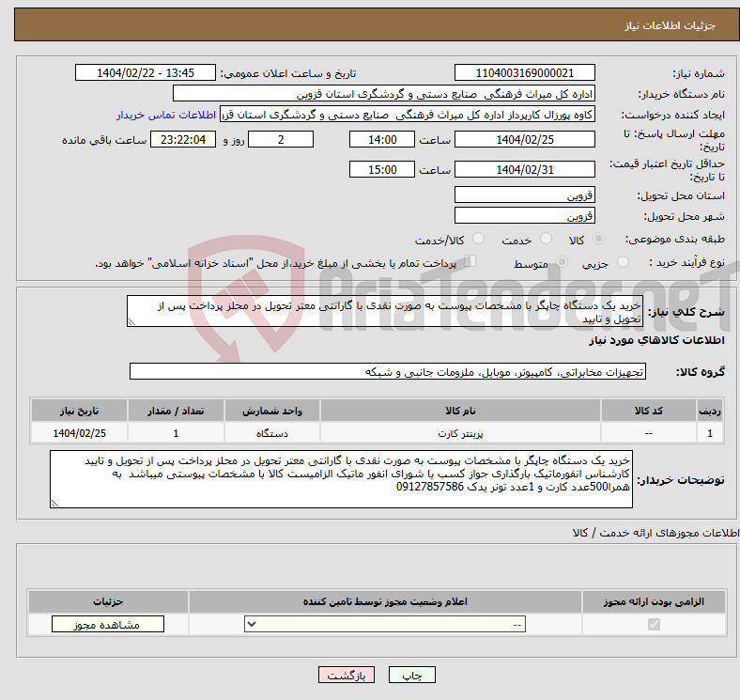Click the resize grip of شرح کلی نیاز box
The image size is (740, 700).
131,322
